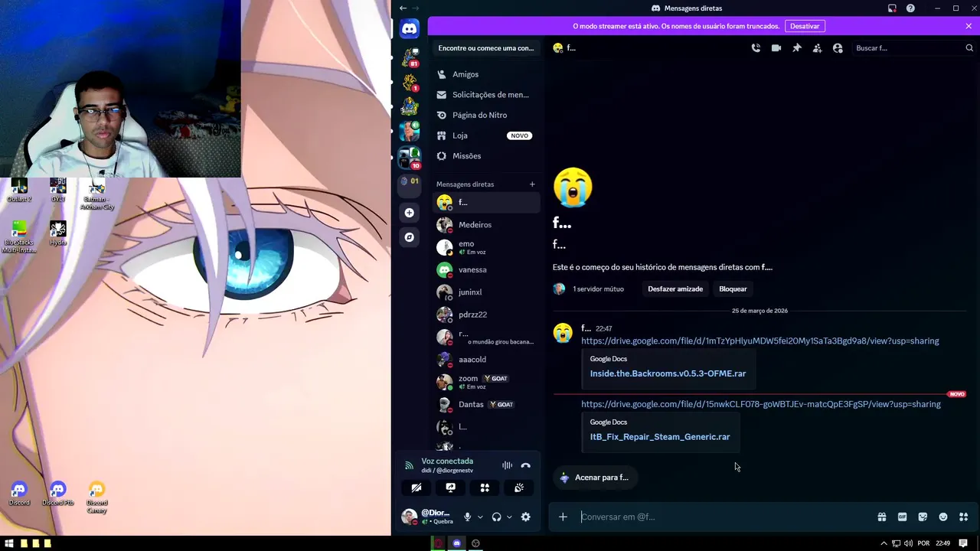This screenshot has height=551, width=980.
Task: Open the Help icon in title bar
Action: click(910, 8)
